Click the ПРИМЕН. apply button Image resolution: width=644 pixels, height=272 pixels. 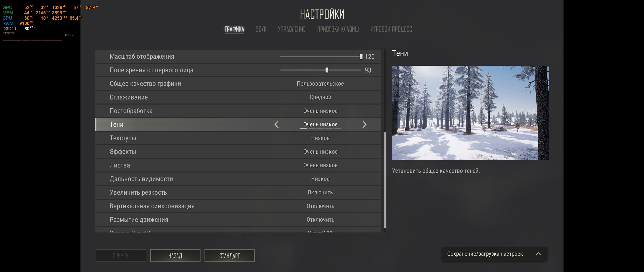[121, 256]
